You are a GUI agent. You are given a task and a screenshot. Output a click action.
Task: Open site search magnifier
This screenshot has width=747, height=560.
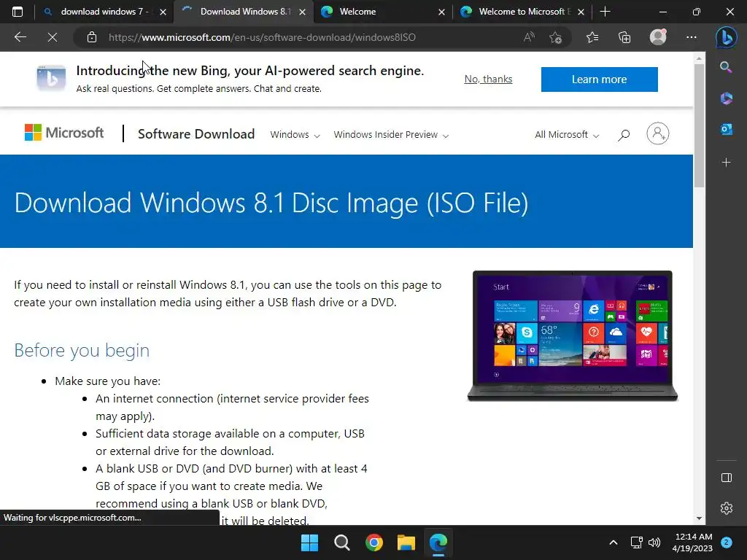pos(624,135)
